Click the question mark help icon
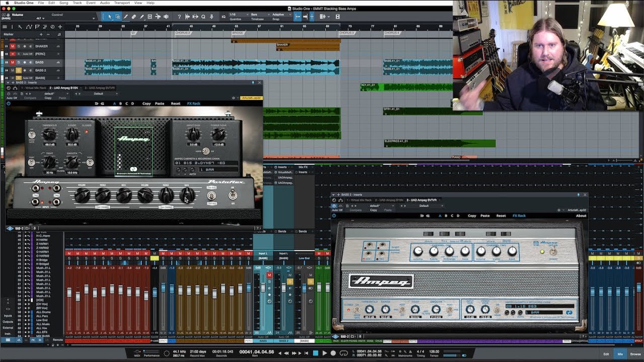This screenshot has width=644, height=362. 179,17
